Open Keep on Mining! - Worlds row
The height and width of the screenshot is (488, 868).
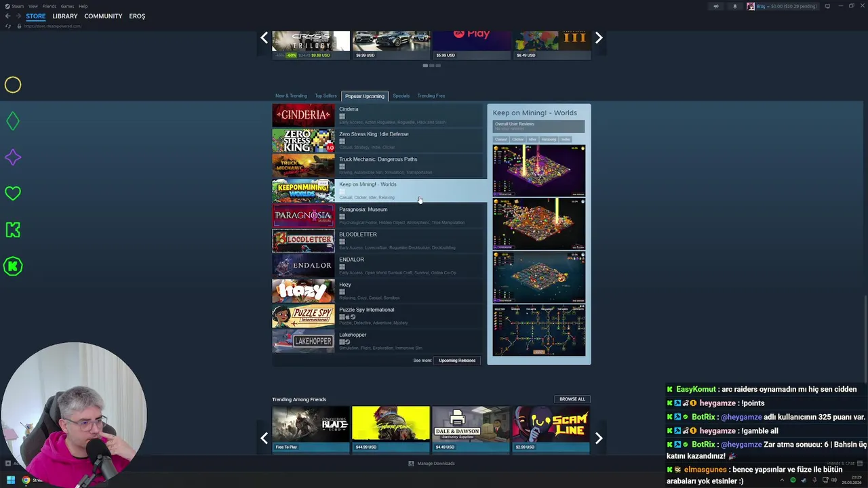pyautogui.click(x=379, y=190)
